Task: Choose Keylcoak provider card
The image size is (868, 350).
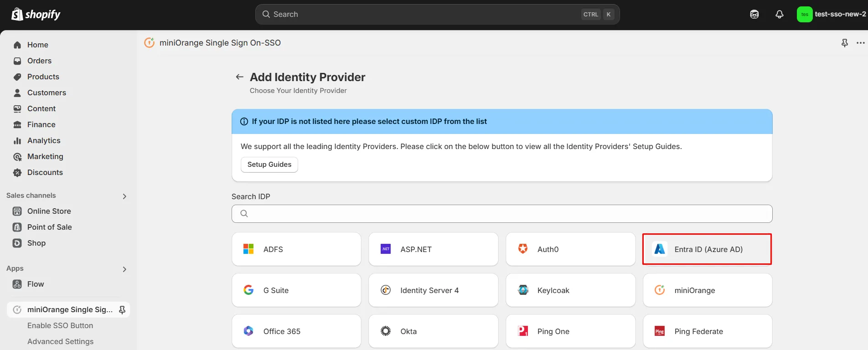Action: (570, 290)
